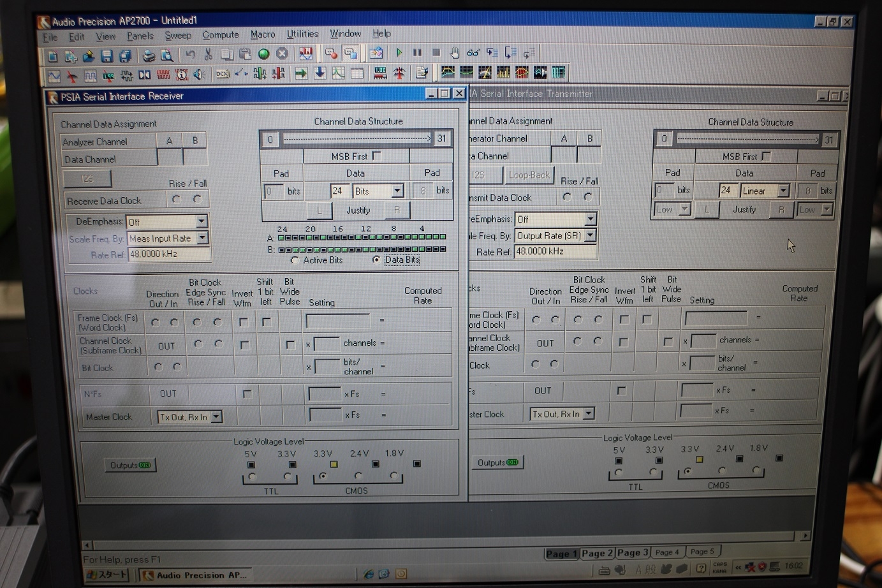
Task: Check Bit Wide Pulse for Channel Clock in Receiver
Action: [290, 344]
